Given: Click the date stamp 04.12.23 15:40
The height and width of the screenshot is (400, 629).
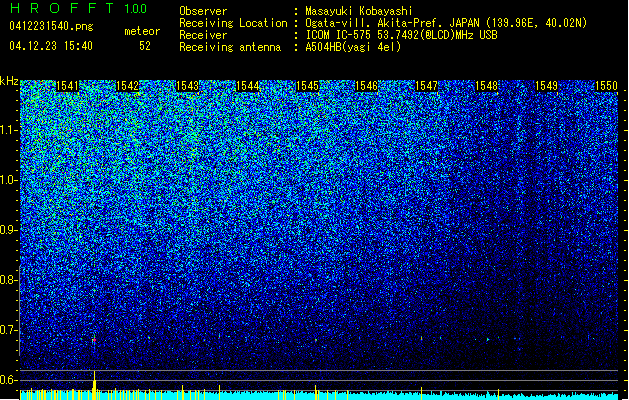Looking at the screenshot, I should [51, 46].
